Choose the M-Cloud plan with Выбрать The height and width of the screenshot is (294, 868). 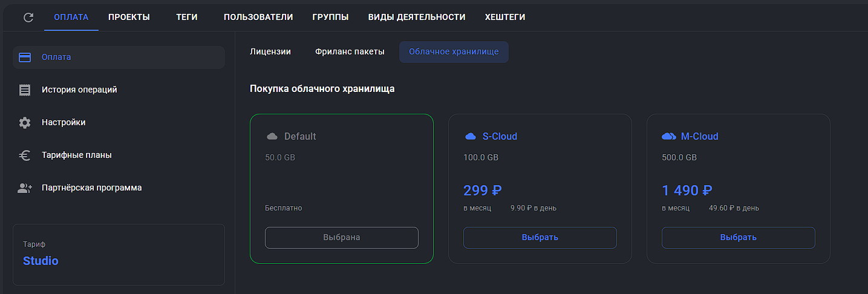tap(739, 238)
